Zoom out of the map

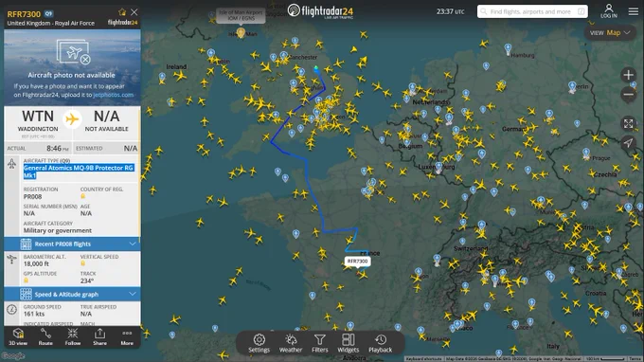coord(628,95)
